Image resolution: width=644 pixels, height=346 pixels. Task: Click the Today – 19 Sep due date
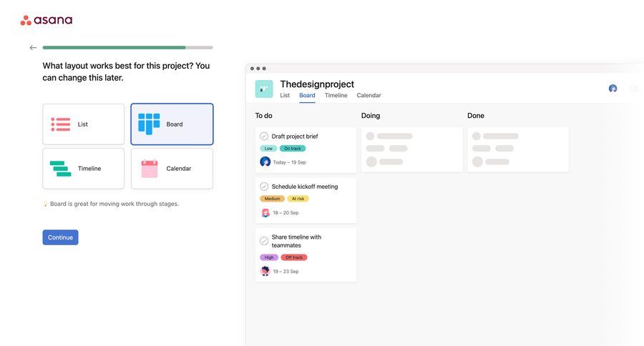pos(290,162)
